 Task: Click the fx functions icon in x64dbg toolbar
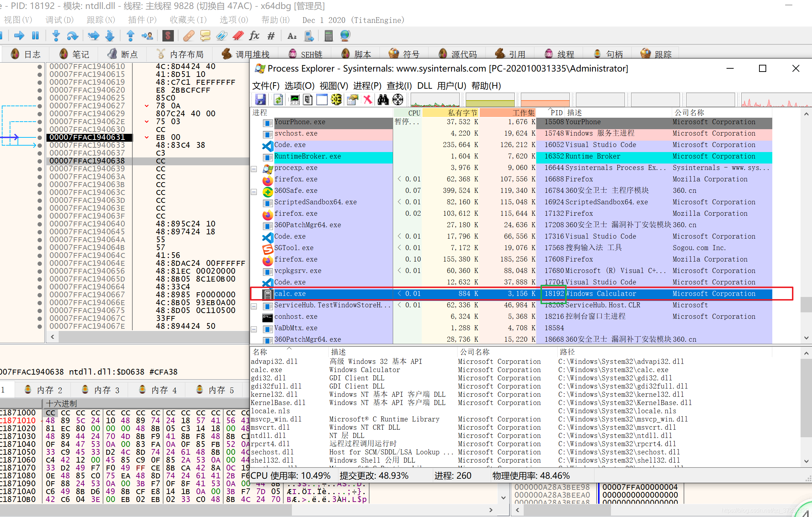254,35
